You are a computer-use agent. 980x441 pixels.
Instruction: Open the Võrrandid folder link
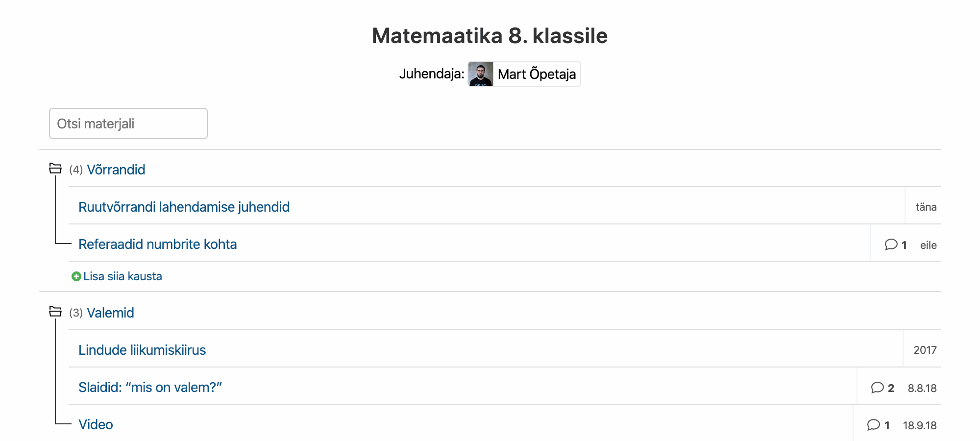[x=116, y=170]
